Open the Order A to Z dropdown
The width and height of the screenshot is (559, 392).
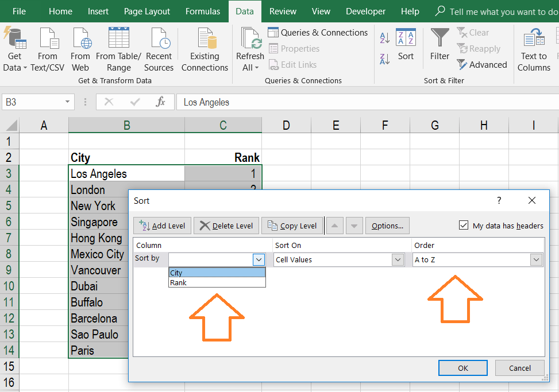click(536, 259)
